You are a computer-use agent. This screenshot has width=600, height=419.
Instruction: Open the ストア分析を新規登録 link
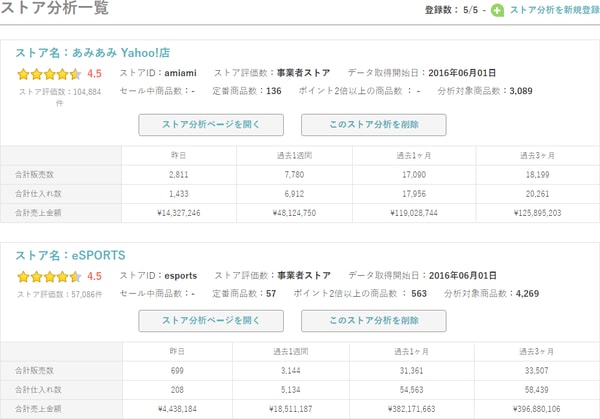coord(554,10)
